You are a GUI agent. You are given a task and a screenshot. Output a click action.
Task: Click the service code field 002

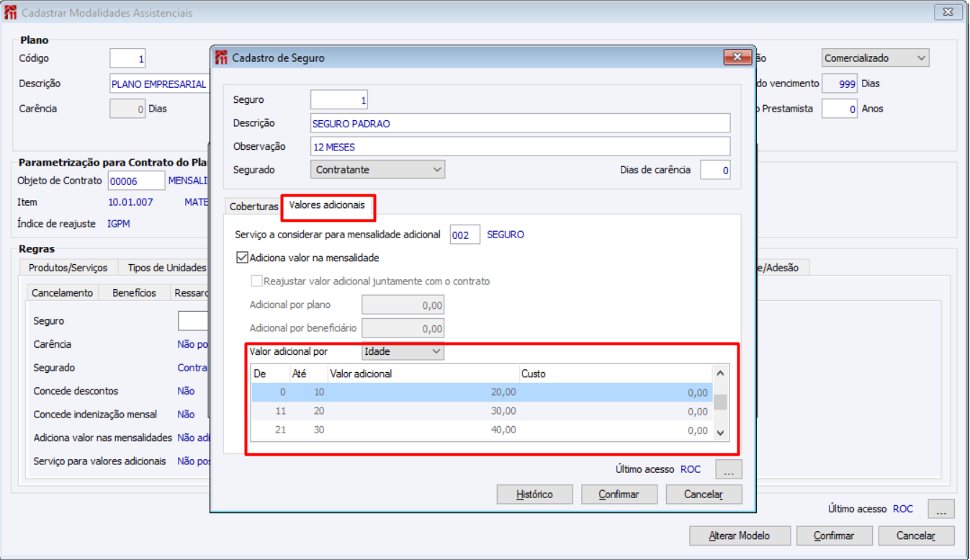coord(464,235)
